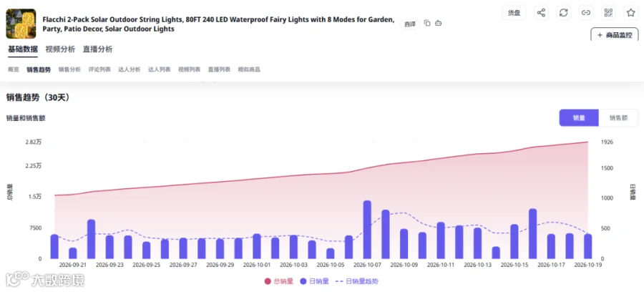Click the copy link chain icon

pos(585,13)
